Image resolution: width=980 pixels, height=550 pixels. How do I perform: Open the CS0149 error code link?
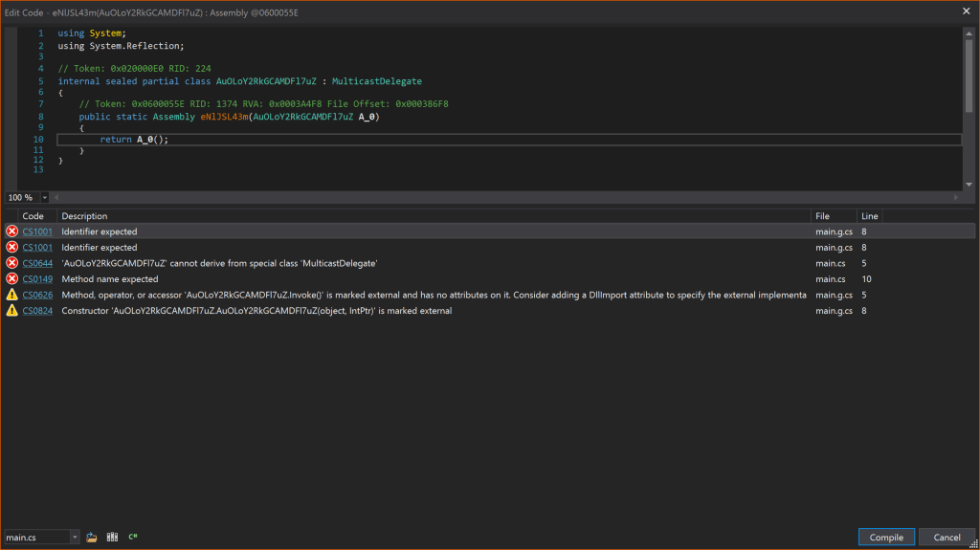point(37,279)
